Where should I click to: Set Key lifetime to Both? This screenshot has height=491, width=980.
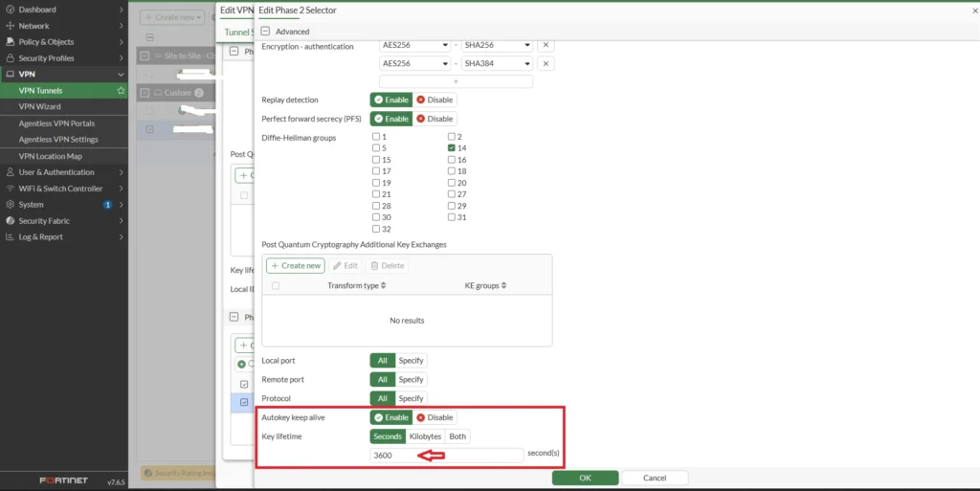pyautogui.click(x=457, y=436)
